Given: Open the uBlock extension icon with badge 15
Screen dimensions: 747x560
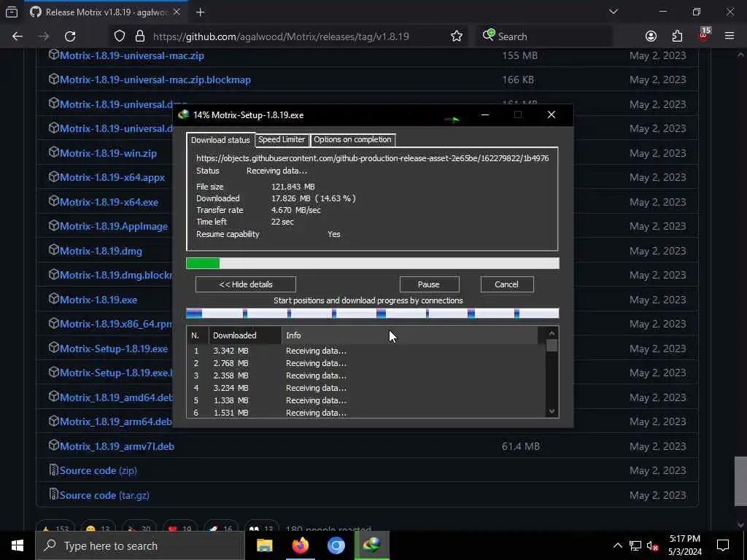Looking at the screenshot, I should coord(704,35).
